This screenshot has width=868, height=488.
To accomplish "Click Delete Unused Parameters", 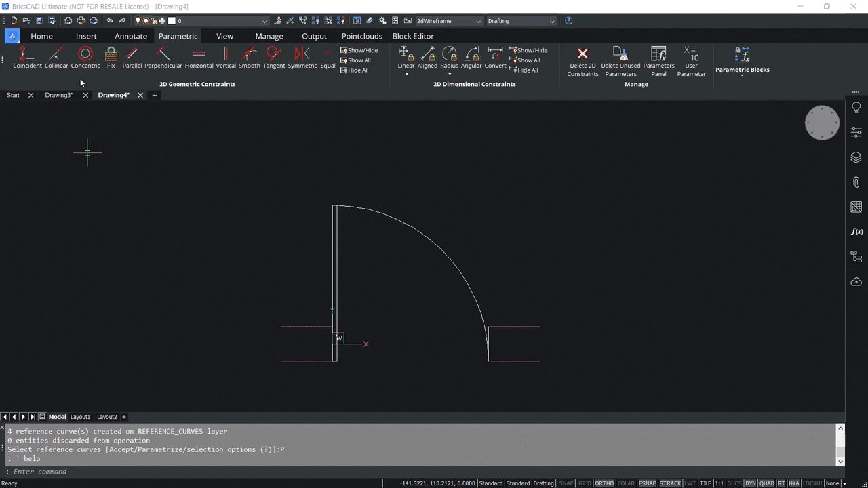I will [620, 62].
